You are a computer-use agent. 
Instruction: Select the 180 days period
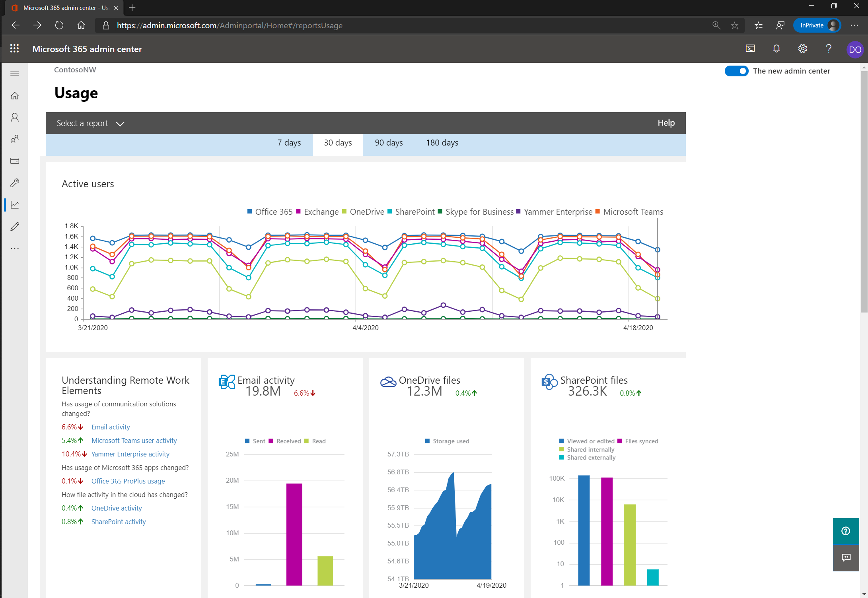442,142
